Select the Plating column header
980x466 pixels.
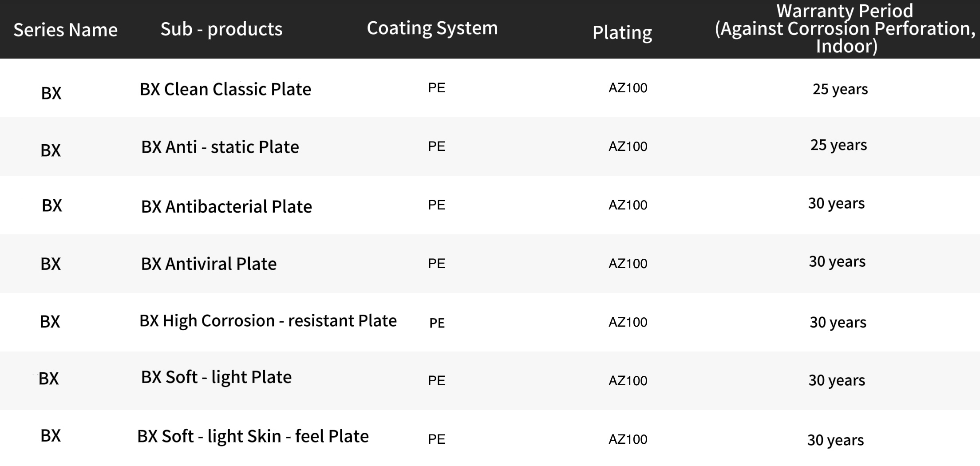point(622,32)
